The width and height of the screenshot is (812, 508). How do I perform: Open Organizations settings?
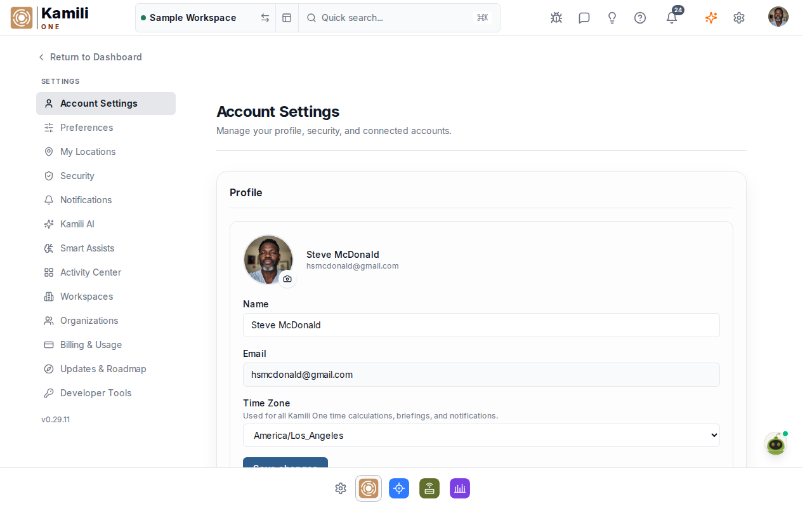(x=106, y=321)
